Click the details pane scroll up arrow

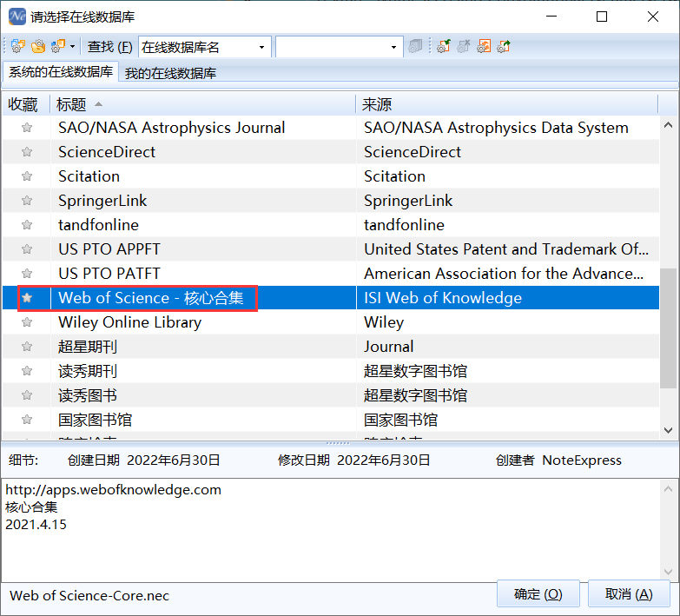pos(669,489)
